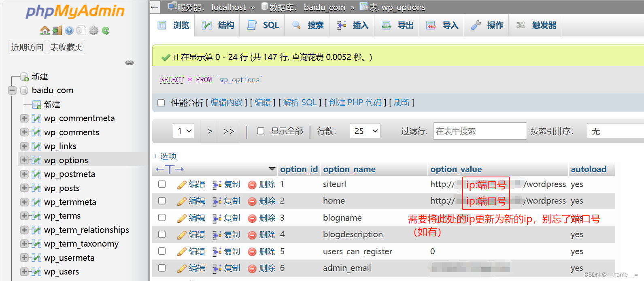This screenshot has width=644, height=281.
Task: Click the 近期访问 recent tab in sidebar
Action: click(27, 47)
